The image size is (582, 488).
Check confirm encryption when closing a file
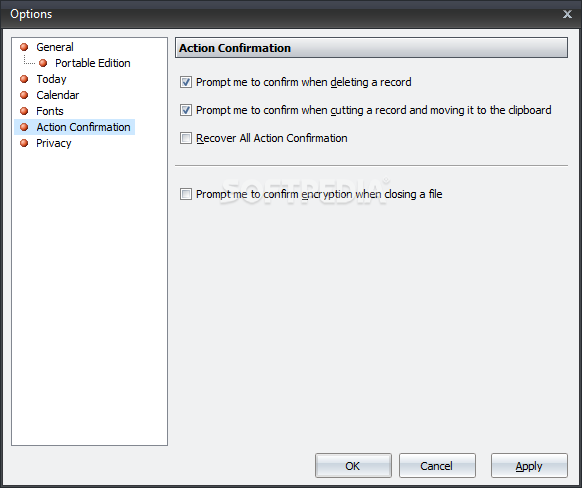coord(186,194)
